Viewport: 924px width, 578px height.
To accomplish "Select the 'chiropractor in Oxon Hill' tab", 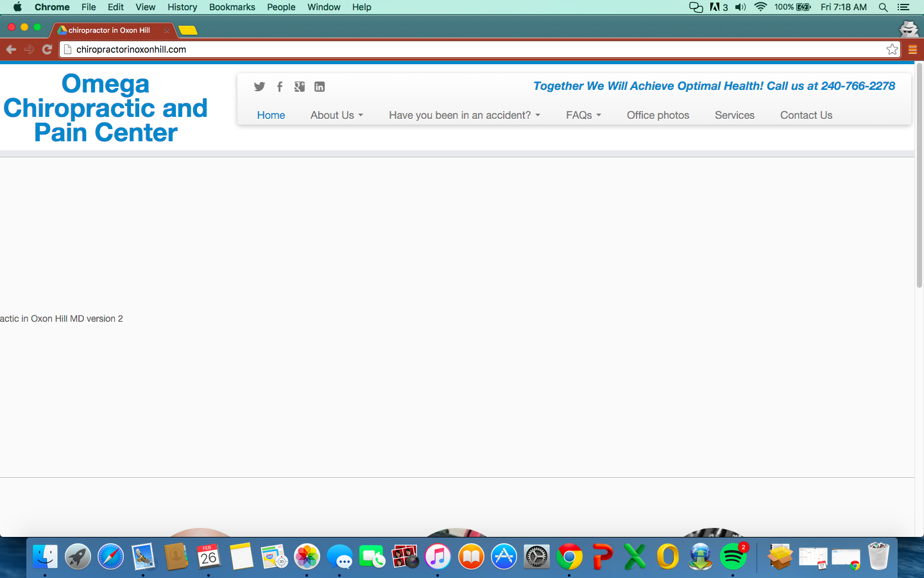I will coord(109,30).
